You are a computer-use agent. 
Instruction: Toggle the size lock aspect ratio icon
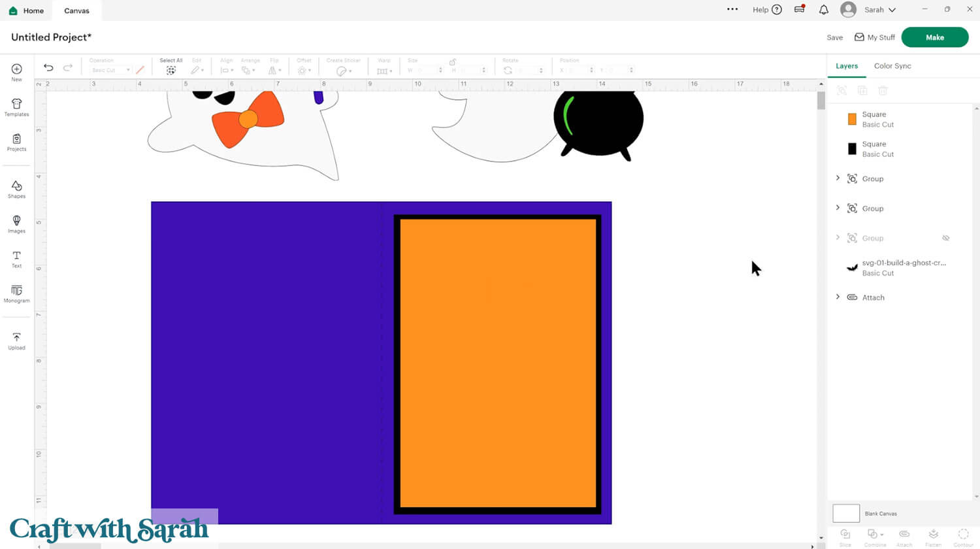(453, 61)
